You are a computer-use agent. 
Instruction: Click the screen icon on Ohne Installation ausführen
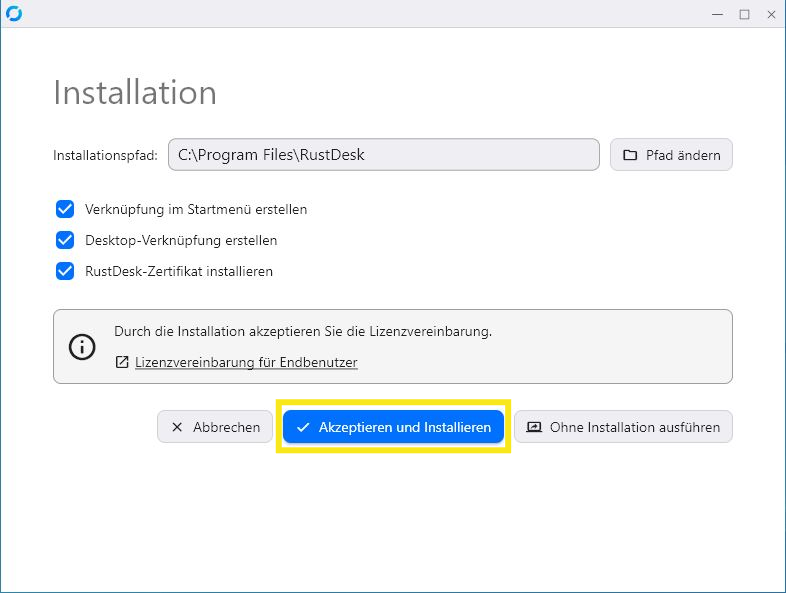pos(533,427)
